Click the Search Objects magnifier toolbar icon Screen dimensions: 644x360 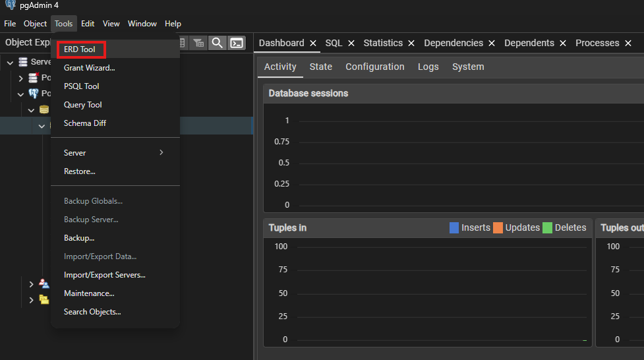[x=217, y=43]
